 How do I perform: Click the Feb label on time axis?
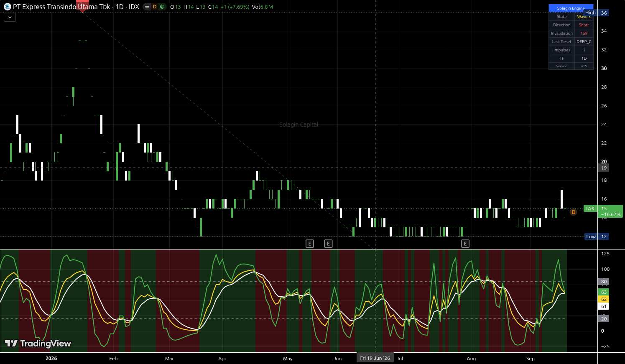113,359
